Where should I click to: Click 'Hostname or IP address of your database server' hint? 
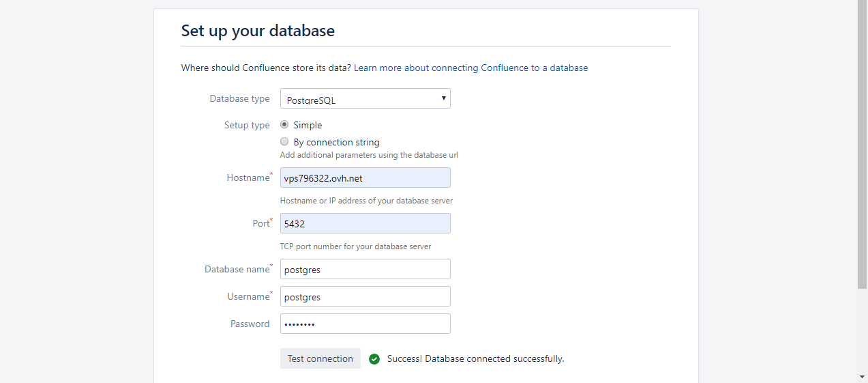coord(366,201)
